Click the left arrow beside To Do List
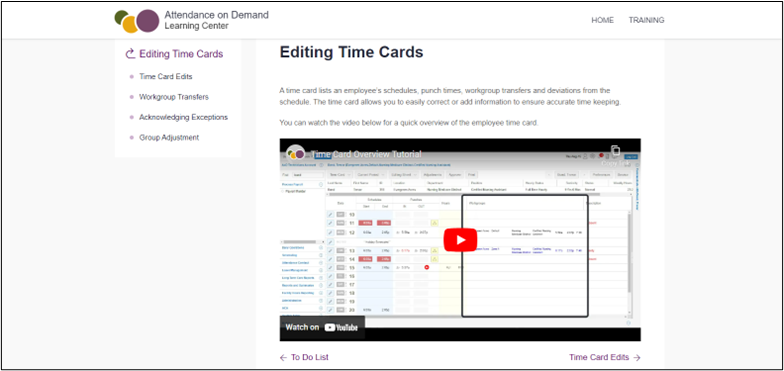The width and height of the screenshot is (784, 371). coord(284,358)
